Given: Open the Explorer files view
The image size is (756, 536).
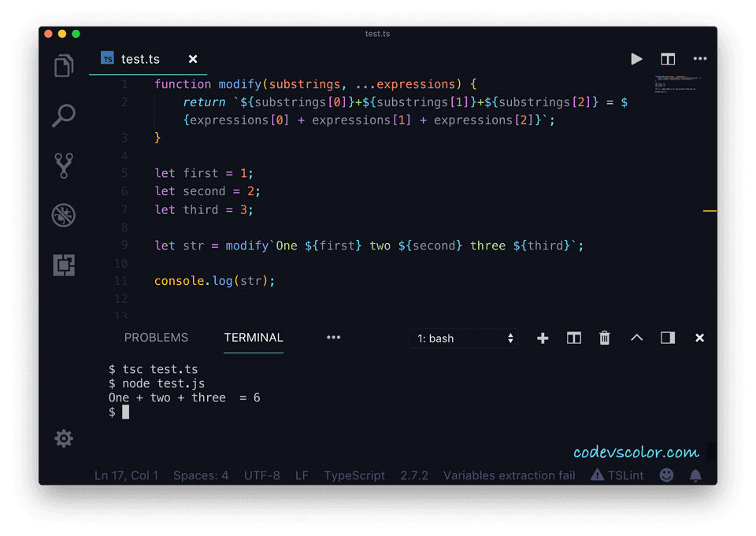Looking at the screenshot, I should pos(64,65).
